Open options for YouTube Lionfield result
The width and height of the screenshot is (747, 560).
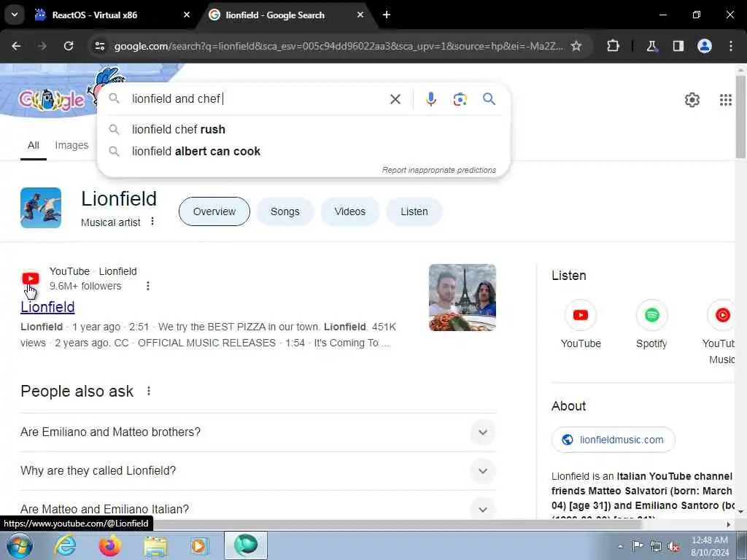147,286
